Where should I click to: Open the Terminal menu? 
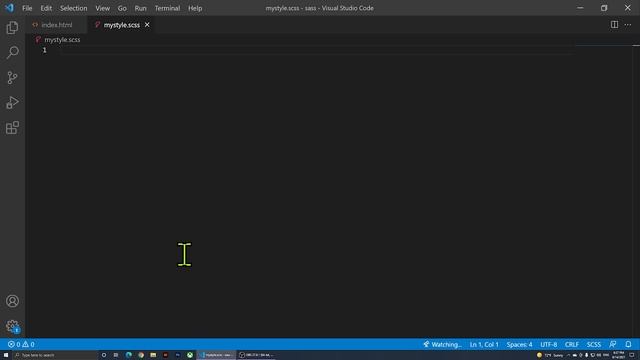pos(167,8)
